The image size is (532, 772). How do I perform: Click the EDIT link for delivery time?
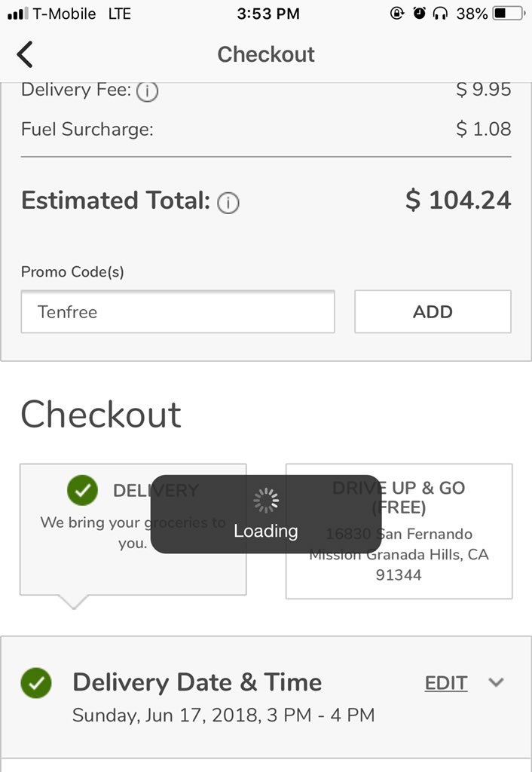(x=446, y=683)
